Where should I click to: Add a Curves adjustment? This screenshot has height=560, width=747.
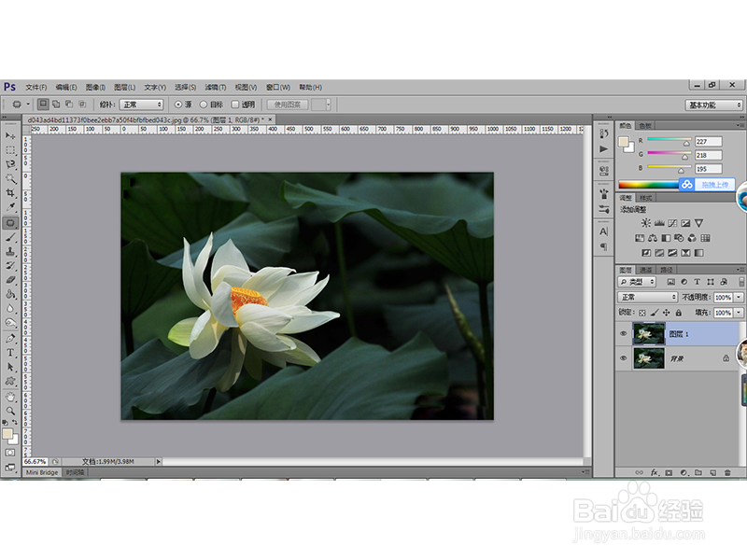coord(672,223)
